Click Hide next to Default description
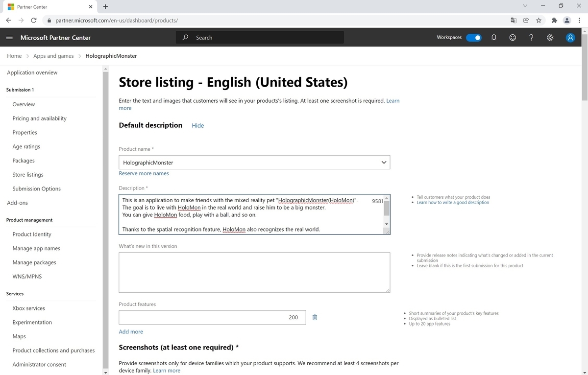588x375 pixels. click(197, 125)
